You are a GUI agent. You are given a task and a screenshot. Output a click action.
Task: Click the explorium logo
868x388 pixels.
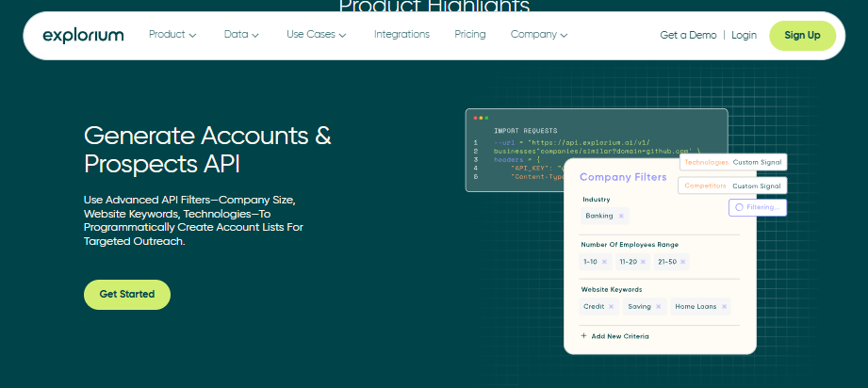pyautogui.click(x=83, y=36)
